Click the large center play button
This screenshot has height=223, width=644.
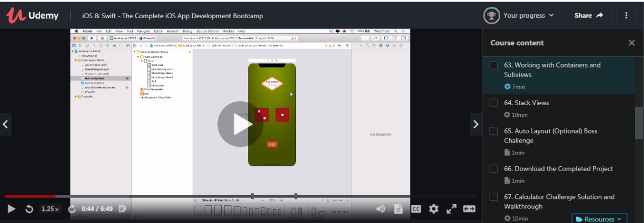[x=240, y=124]
